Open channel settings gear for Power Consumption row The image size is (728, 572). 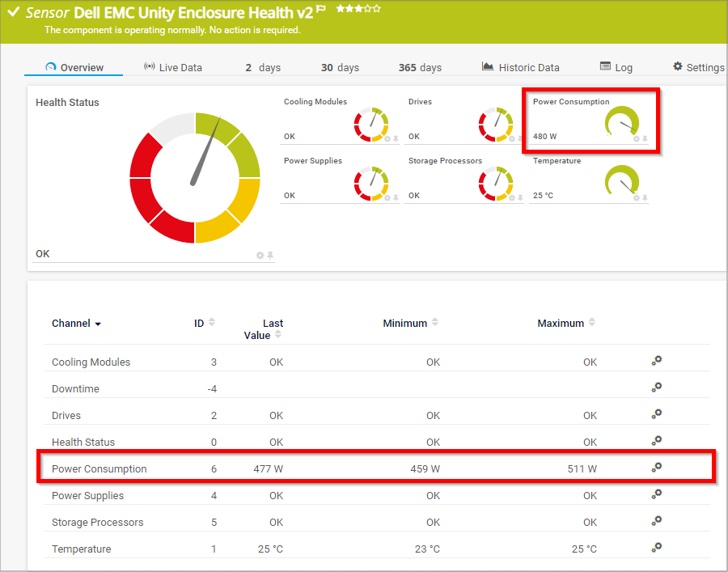[x=657, y=468]
